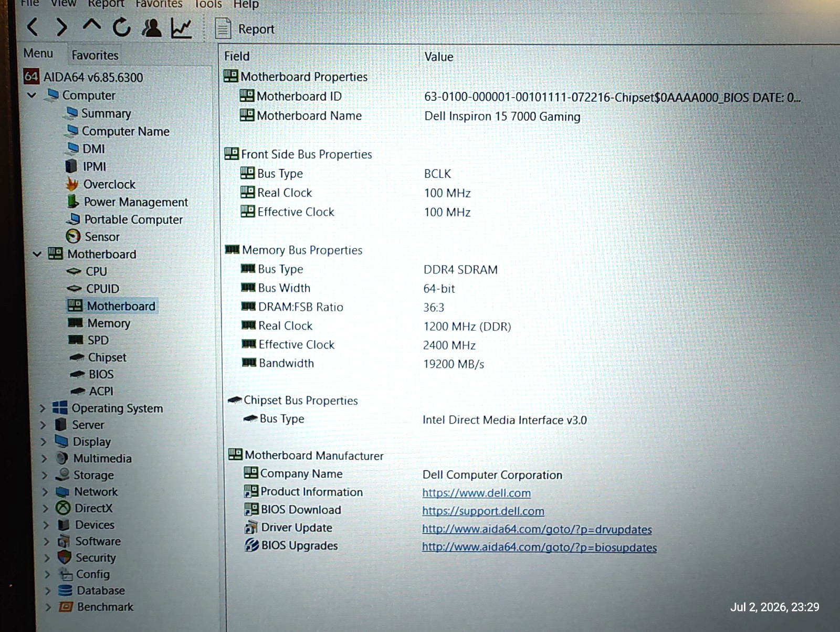The image size is (840, 632).
Task: Open the Tools menu
Action: 208,4
